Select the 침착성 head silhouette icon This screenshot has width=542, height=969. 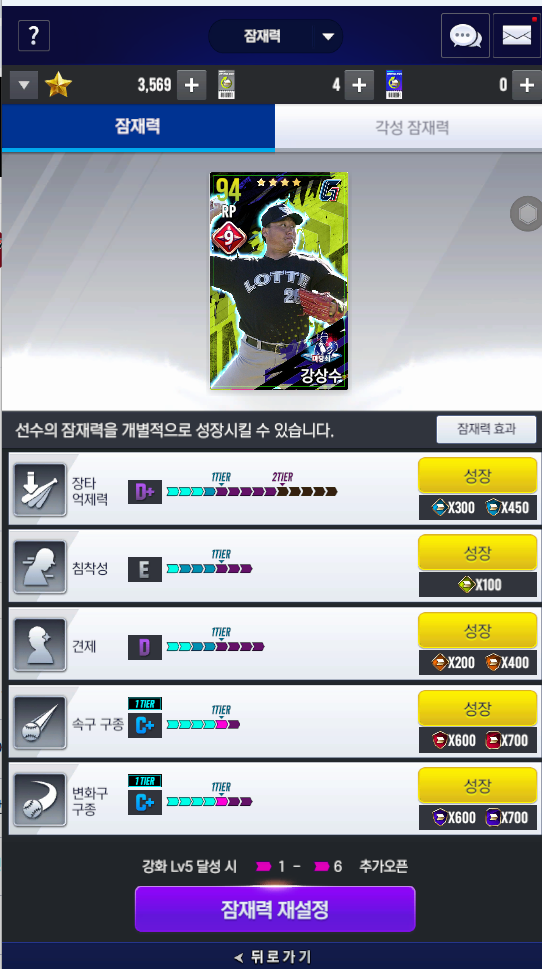(x=40, y=567)
